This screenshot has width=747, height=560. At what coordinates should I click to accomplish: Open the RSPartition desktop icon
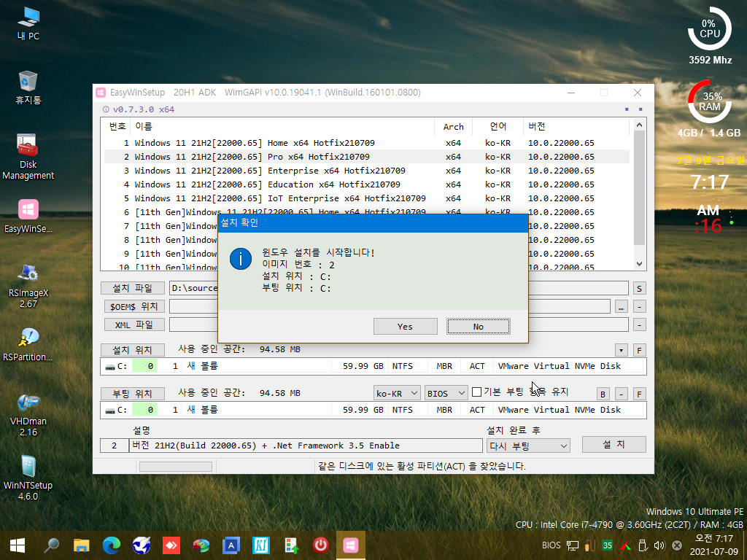click(28, 344)
